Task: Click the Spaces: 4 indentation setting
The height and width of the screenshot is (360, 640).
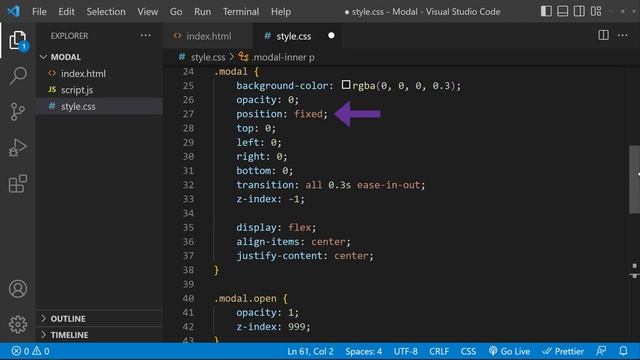Action: click(x=363, y=351)
